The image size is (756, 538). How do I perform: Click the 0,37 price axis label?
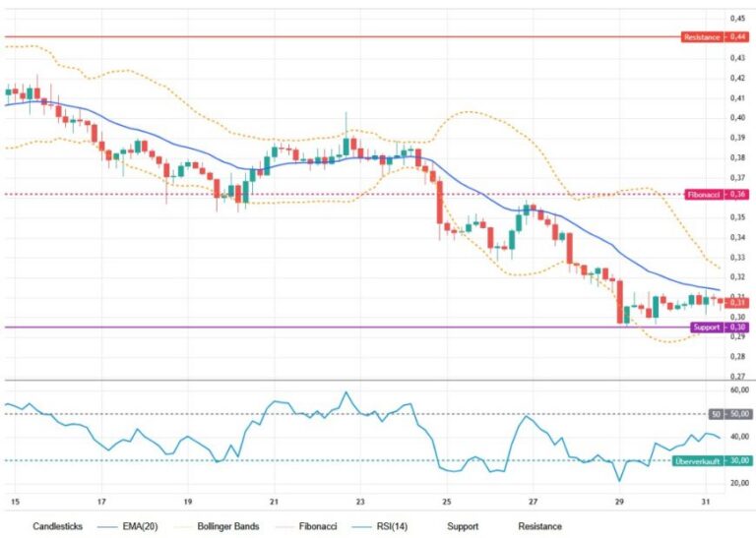[x=737, y=178]
